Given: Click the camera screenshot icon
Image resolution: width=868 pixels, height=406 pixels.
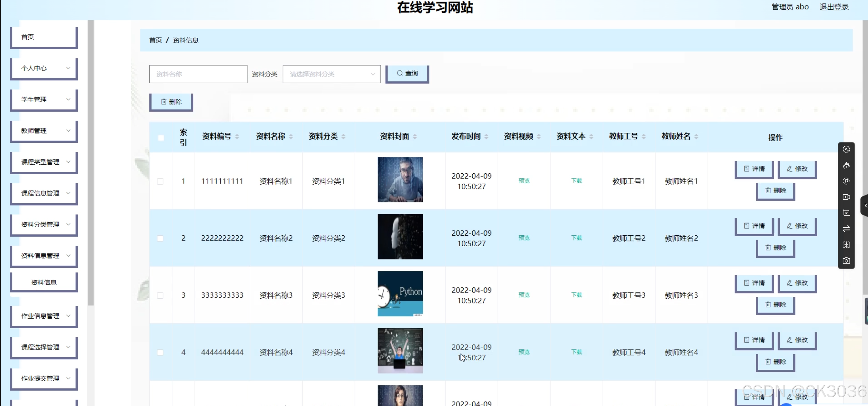Looking at the screenshot, I should coord(846,261).
